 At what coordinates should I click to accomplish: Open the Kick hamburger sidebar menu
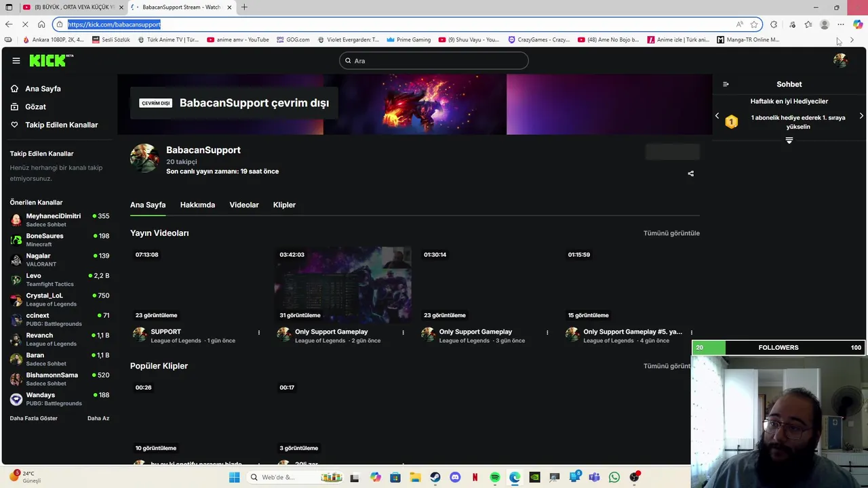(16, 60)
